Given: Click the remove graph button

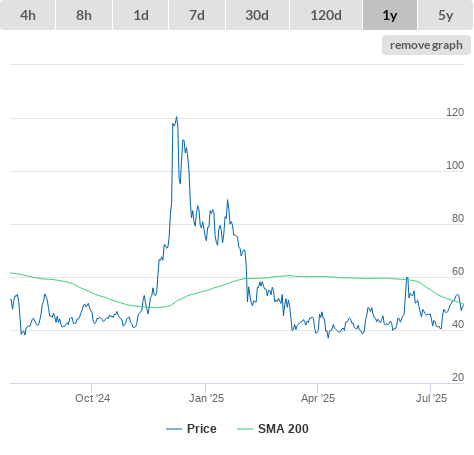Looking at the screenshot, I should 426,45.
